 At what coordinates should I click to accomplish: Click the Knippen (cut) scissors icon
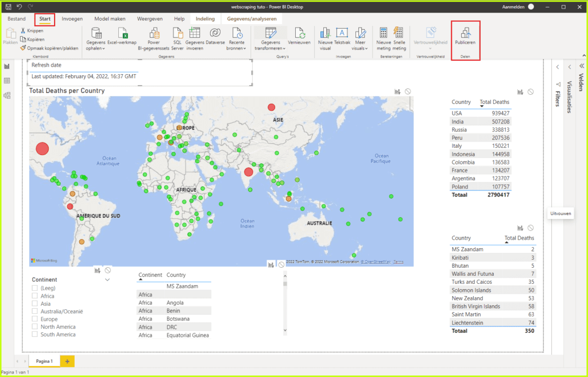(x=23, y=31)
